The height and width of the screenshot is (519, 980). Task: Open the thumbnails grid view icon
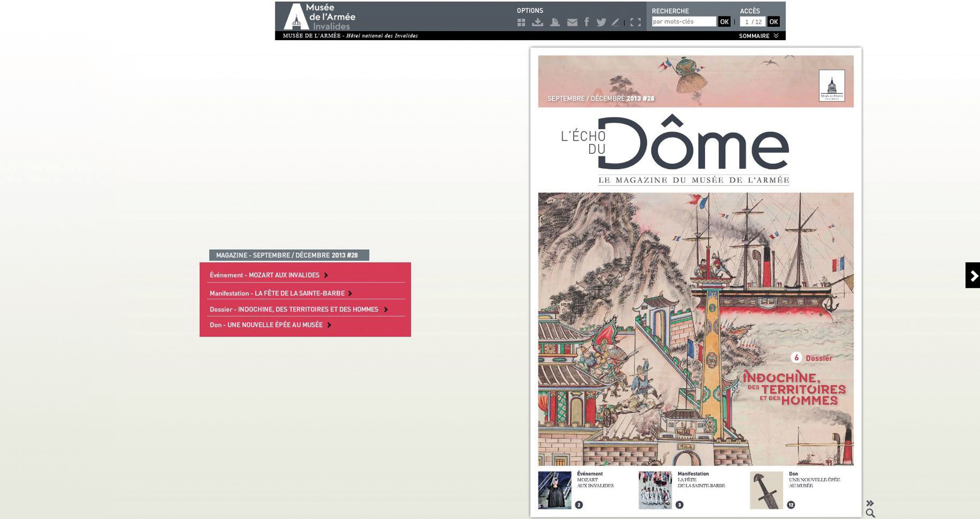click(x=521, y=22)
